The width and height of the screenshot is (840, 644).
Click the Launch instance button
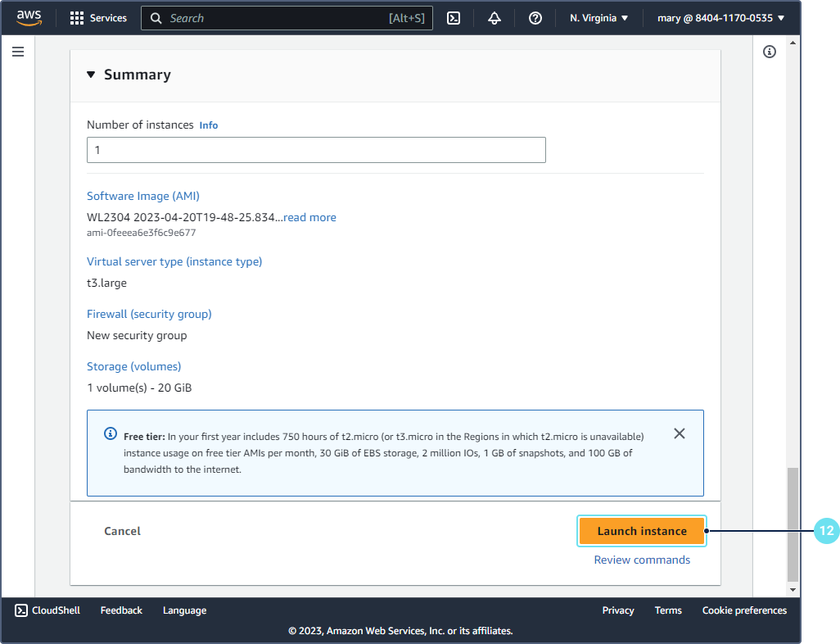(x=642, y=531)
